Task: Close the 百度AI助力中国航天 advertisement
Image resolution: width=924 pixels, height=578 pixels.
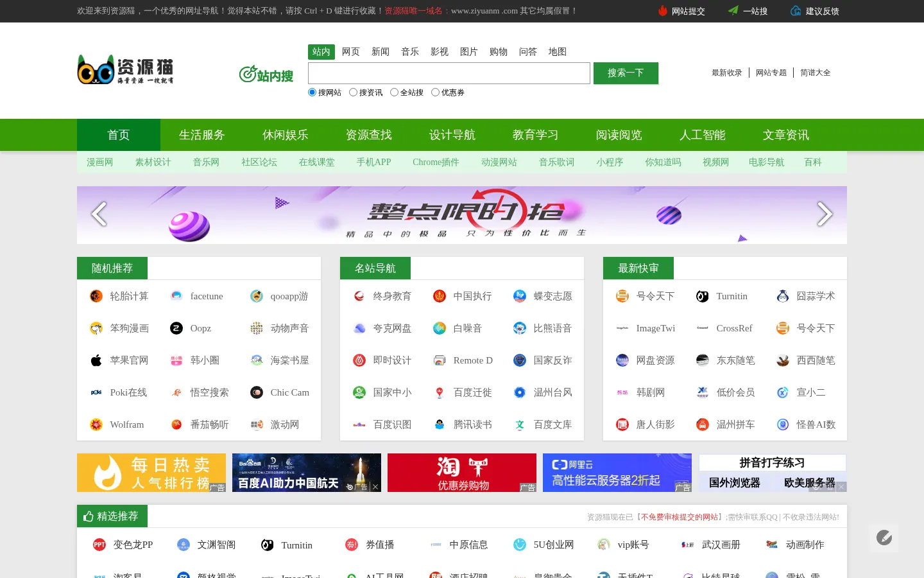Action: (x=375, y=487)
